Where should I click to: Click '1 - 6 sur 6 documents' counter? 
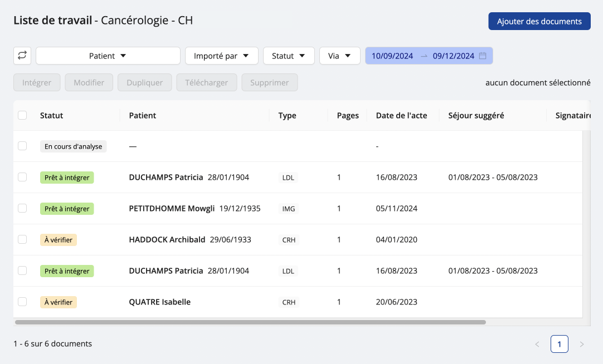point(53,343)
